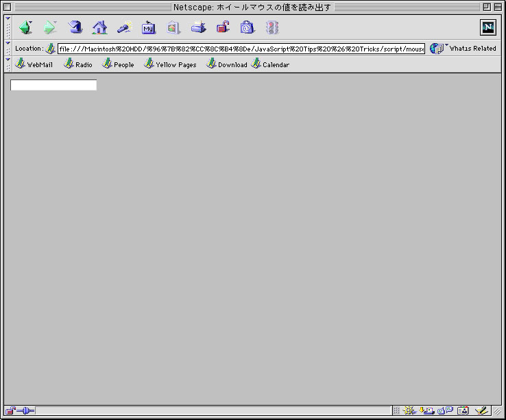506x420 pixels.
Task: Open My Netscape icon
Action: coord(149,27)
